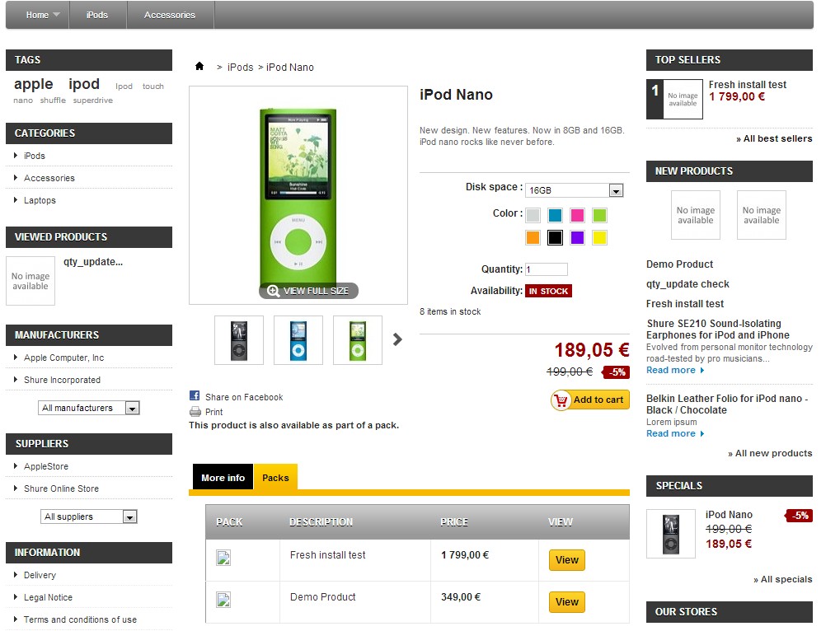Open Laptops category in sidebar
This screenshot has width=840, height=631.
pos(40,200)
